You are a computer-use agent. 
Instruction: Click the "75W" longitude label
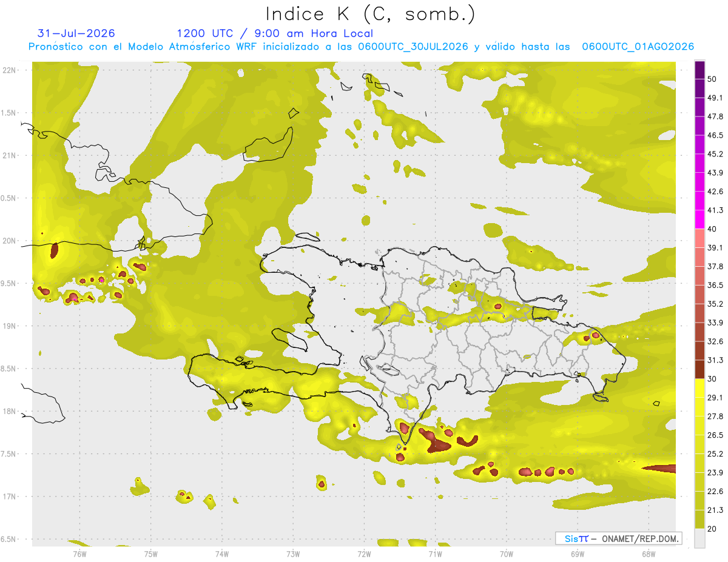(x=151, y=554)
